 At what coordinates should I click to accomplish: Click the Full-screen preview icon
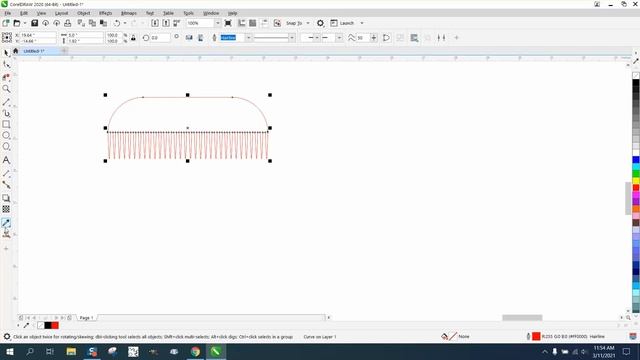pyautogui.click(x=228, y=23)
